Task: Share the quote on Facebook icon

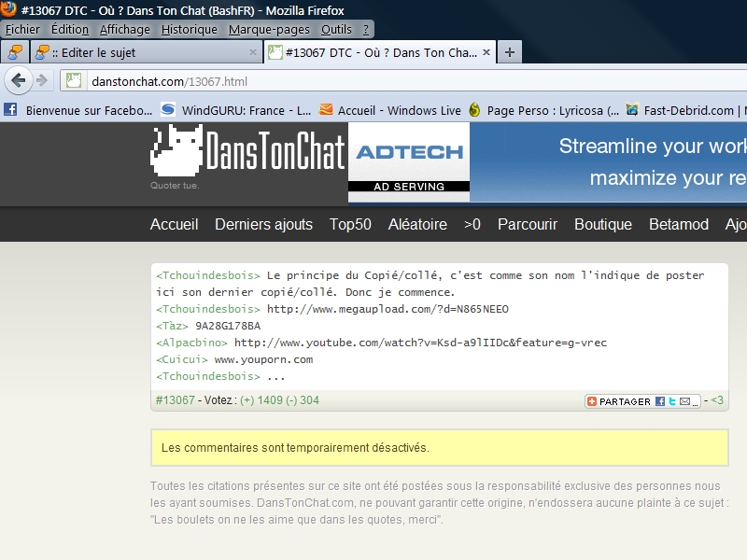Action: coord(660,401)
